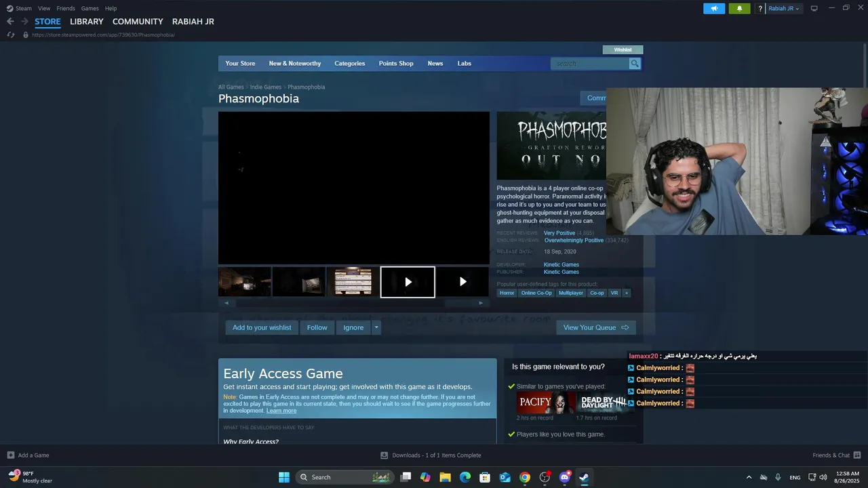Screen dimensions: 868x488
Task: Go forward with the Steam forward arrow
Action: coord(24,22)
